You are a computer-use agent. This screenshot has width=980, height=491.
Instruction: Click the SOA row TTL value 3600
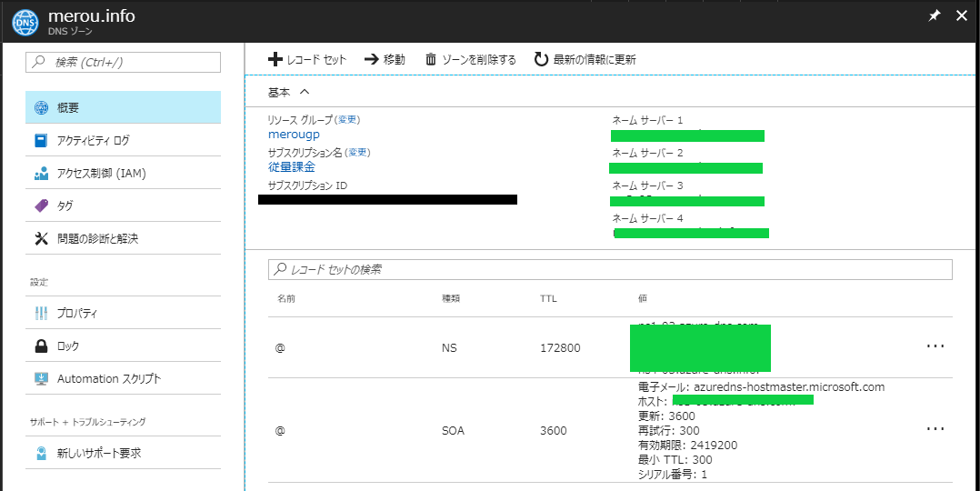click(553, 430)
